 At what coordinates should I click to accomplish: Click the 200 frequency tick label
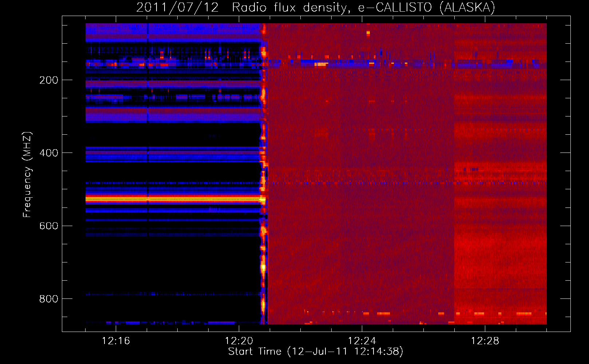(49, 80)
